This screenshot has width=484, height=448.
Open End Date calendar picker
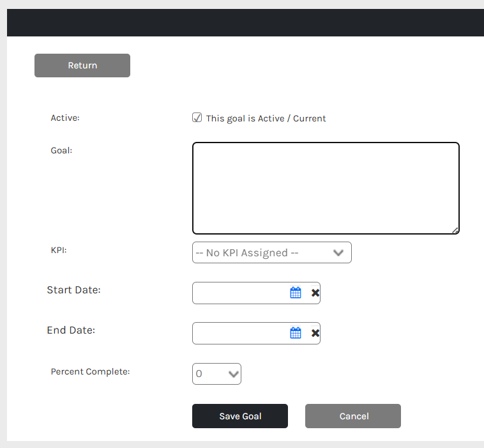296,333
